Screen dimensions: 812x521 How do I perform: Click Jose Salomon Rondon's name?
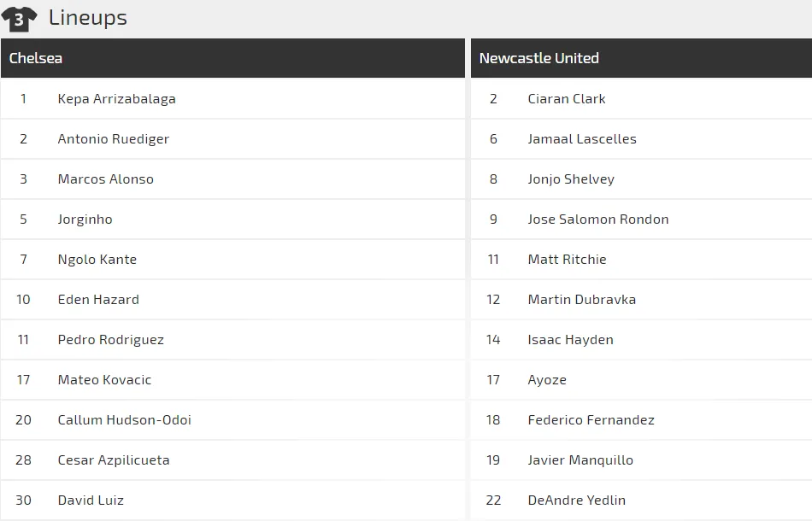[x=597, y=220]
